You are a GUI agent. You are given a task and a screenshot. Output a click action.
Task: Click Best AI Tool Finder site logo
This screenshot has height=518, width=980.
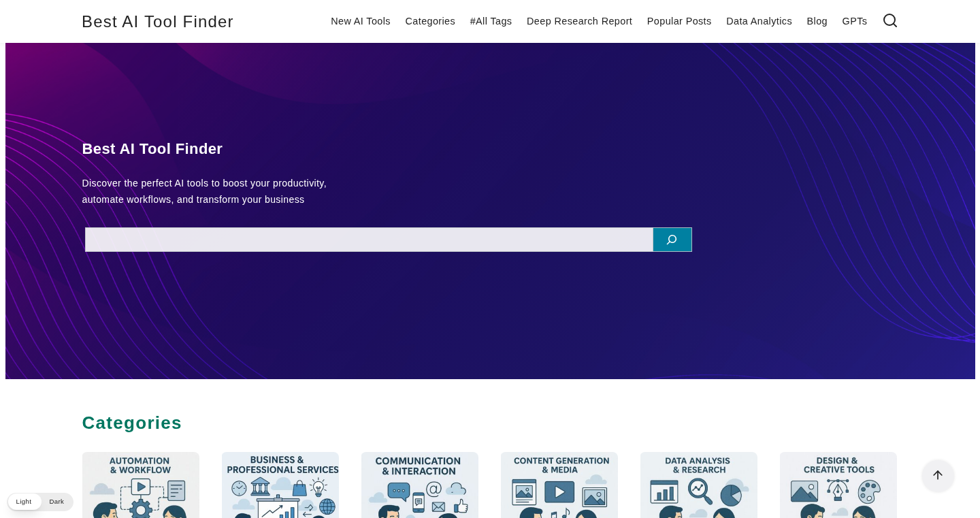click(157, 22)
